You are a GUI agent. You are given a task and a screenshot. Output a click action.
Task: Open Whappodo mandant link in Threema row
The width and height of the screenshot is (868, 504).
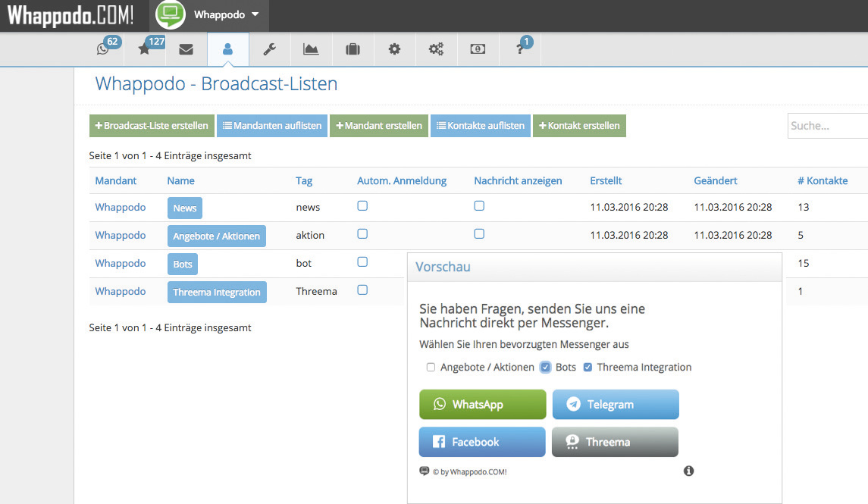(x=120, y=292)
